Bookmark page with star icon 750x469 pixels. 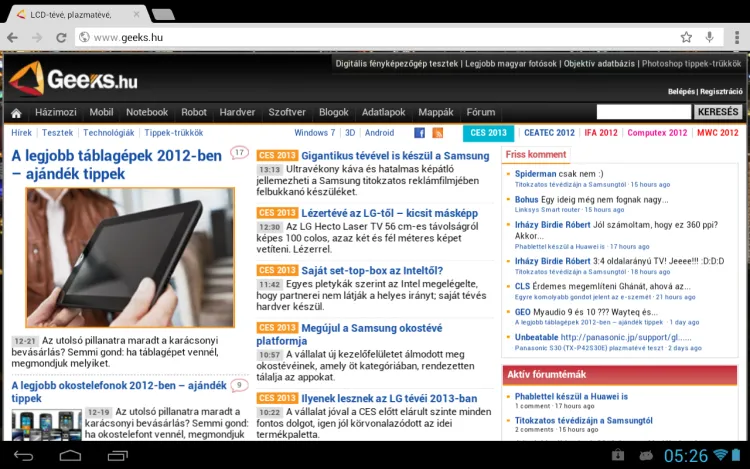[x=686, y=37]
